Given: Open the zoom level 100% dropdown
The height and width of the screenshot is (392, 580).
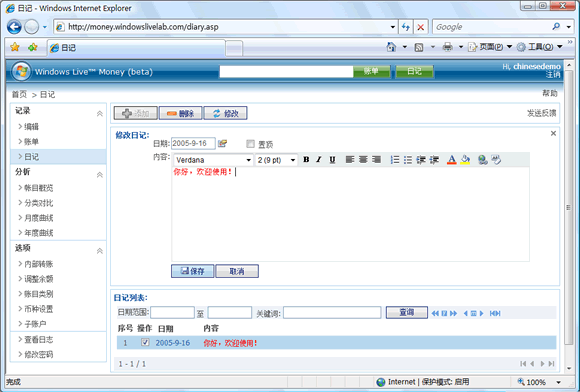Looking at the screenshot, I should tap(559, 382).
